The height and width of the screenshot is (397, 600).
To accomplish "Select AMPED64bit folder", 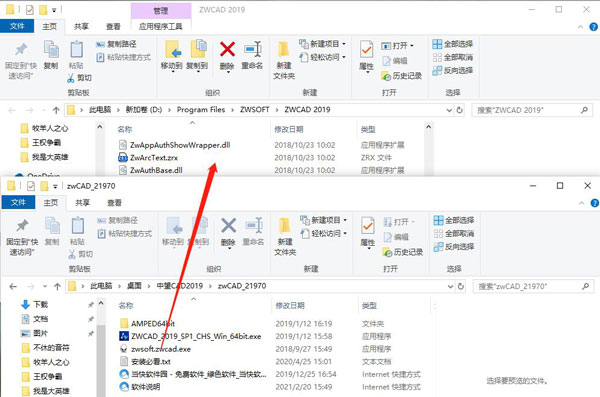I will tap(153, 323).
